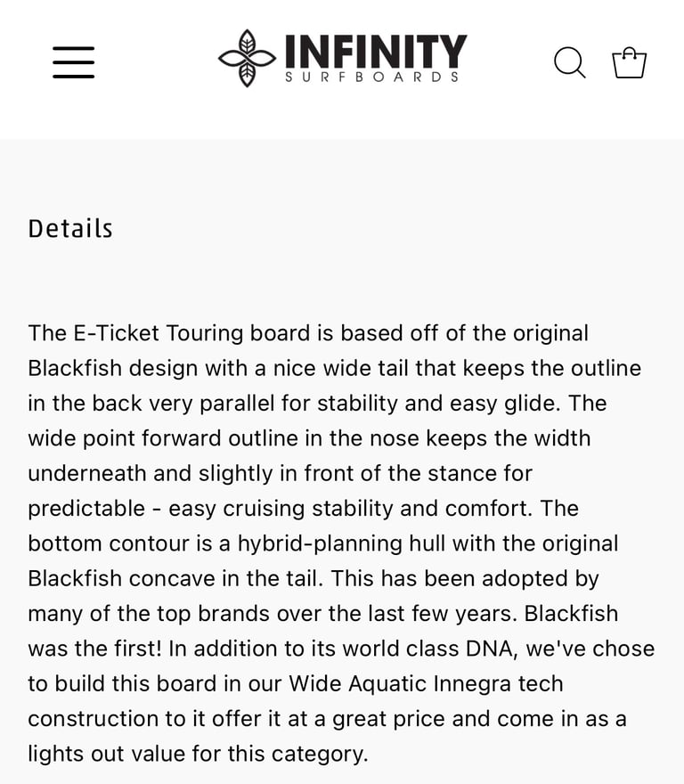Screen dimensions: 684x784
Task: Open the hamburger navigation menu
Action: coord(74,62)
